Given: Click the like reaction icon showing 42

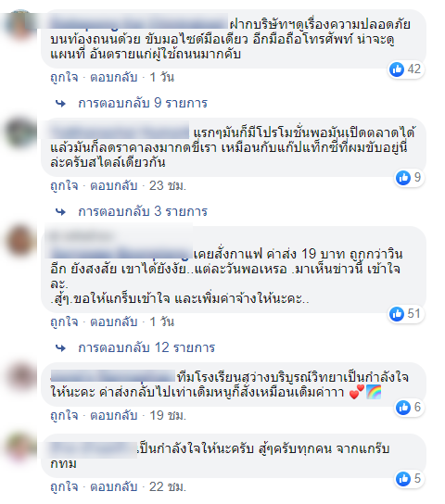Looking at the screenshot, I should [x=397, y=69].
